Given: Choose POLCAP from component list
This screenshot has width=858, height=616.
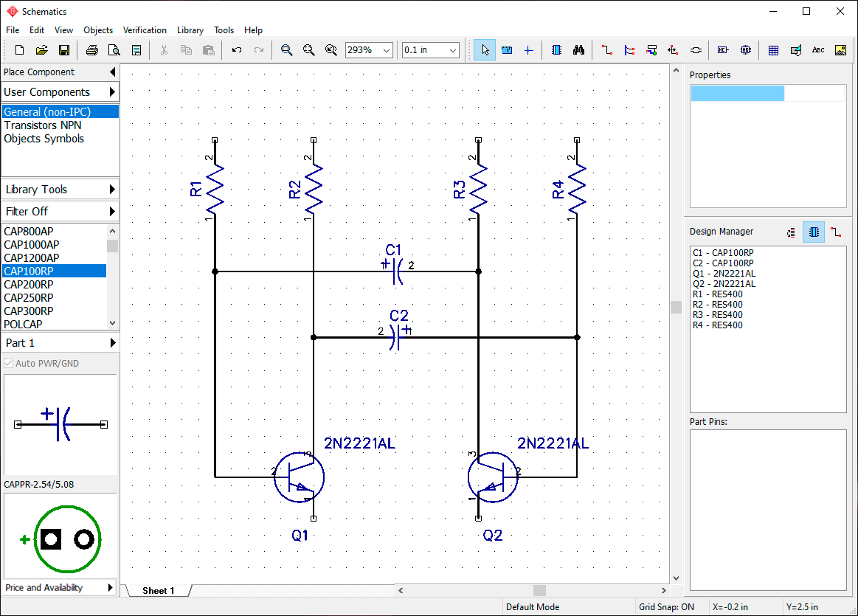Looking at the screenshot, I should click(x=54, y=325).
